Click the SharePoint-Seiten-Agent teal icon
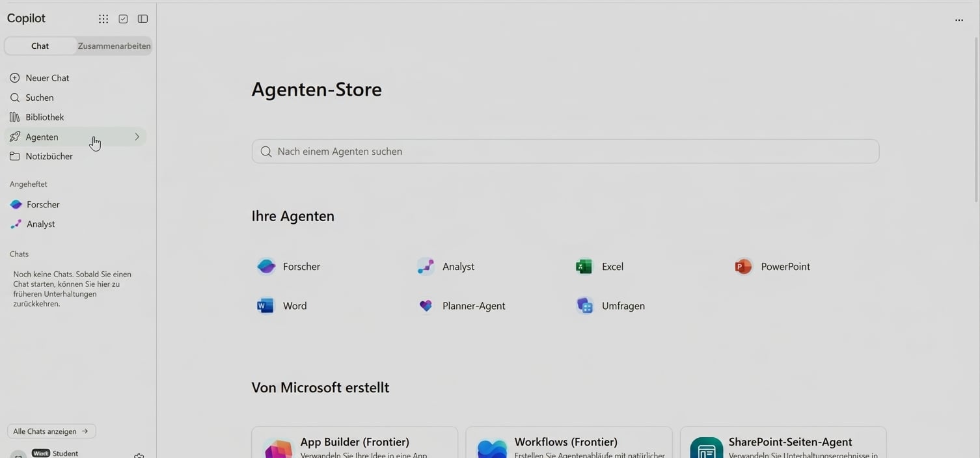The height and width of the screenshot is (458, 980). [x=707, y=448]
